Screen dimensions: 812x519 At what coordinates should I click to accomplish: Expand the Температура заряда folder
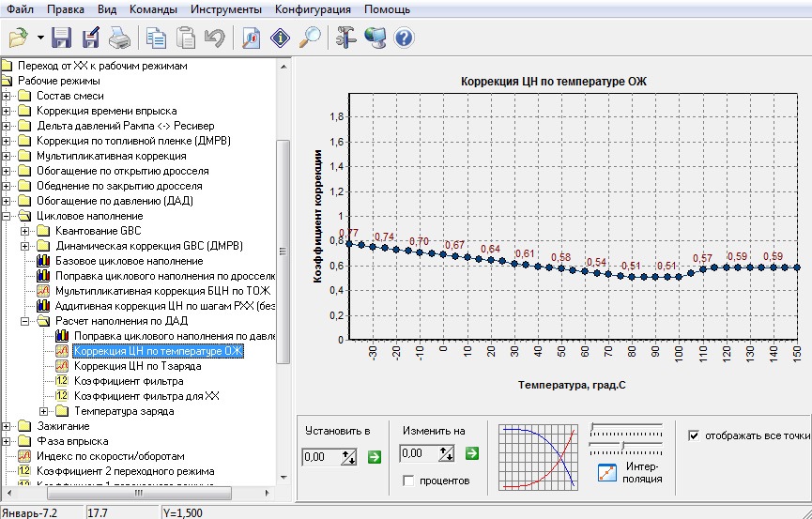point(44,411)
